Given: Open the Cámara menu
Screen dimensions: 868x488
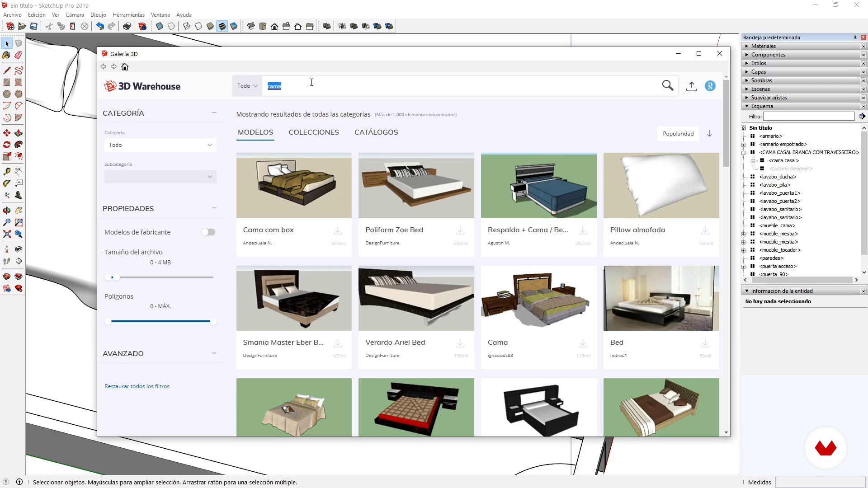Looking at the screenshot, I should (75, 15).
